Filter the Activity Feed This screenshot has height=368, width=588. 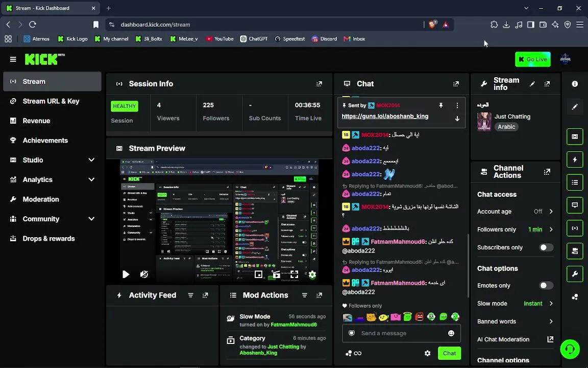190,295
